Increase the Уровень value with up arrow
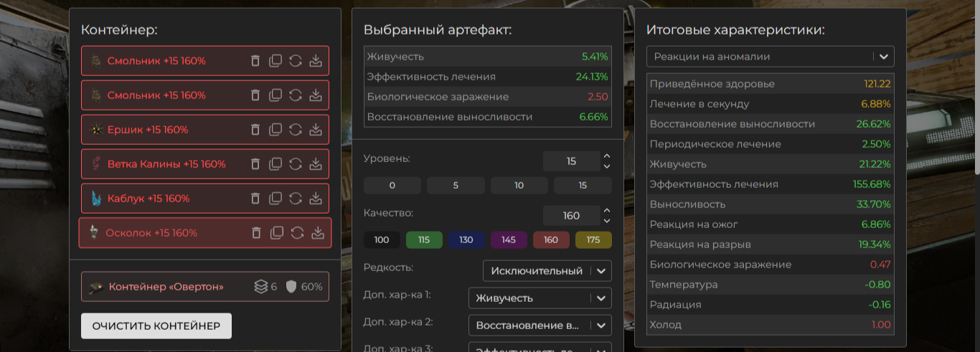The height and width of the screenshot is (352, 980). pyautogui.click(x=607, y=156)
